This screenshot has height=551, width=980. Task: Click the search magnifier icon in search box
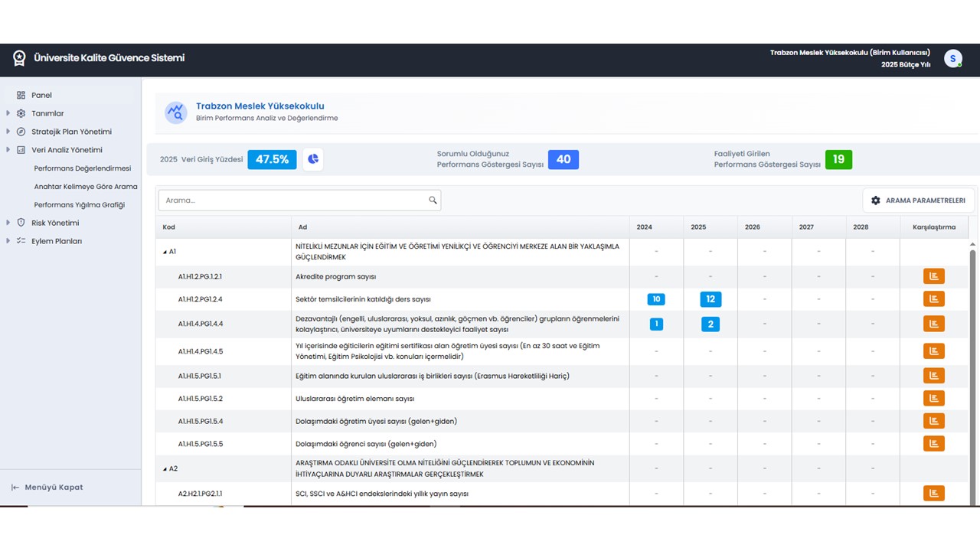[433, 201]
